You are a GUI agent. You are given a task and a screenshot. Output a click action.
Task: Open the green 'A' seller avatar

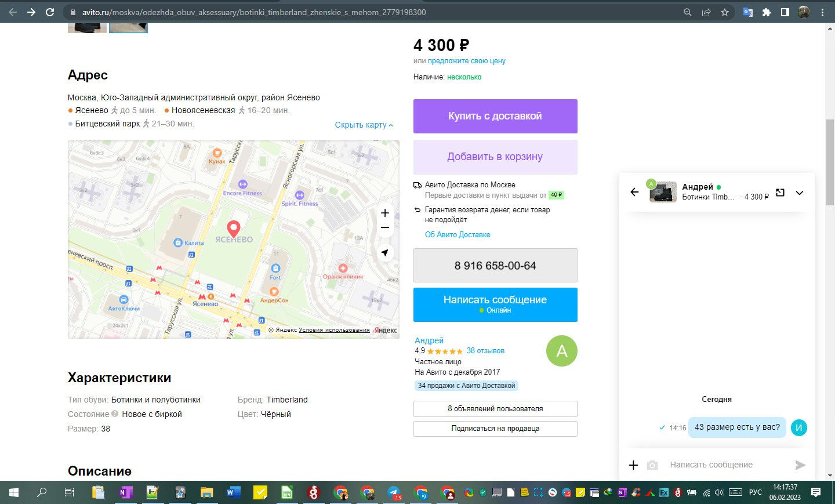(x=562, y=351)
